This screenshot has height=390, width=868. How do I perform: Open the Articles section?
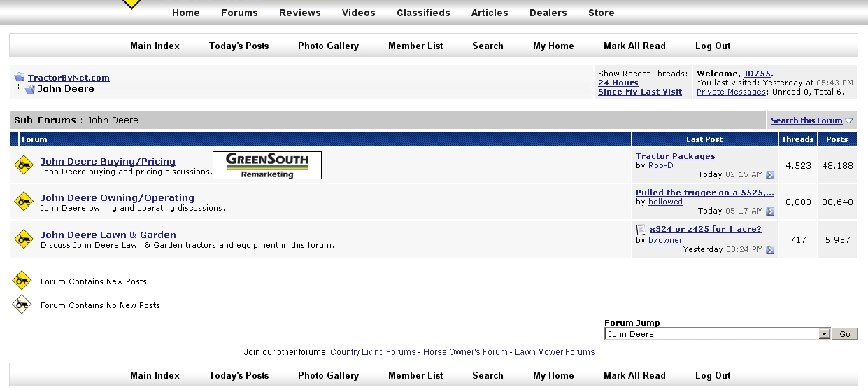(x=490, y=13)
